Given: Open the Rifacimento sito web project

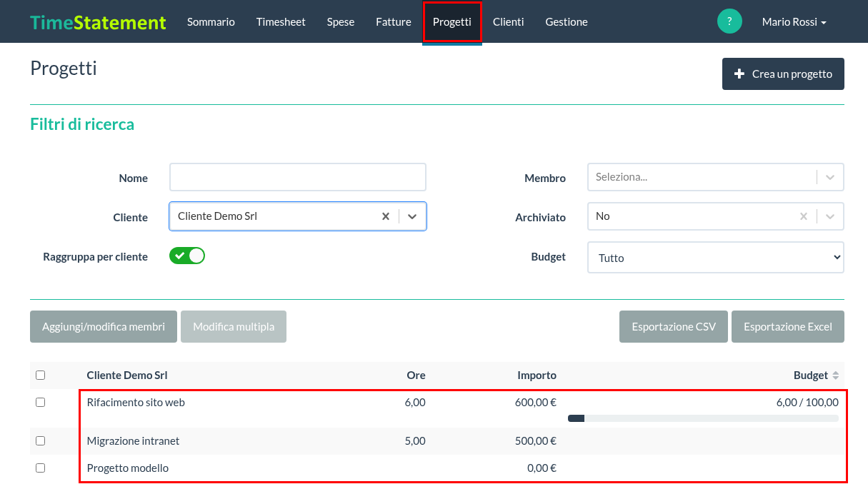Looking at the screenshot, I should tap(136, 403).
